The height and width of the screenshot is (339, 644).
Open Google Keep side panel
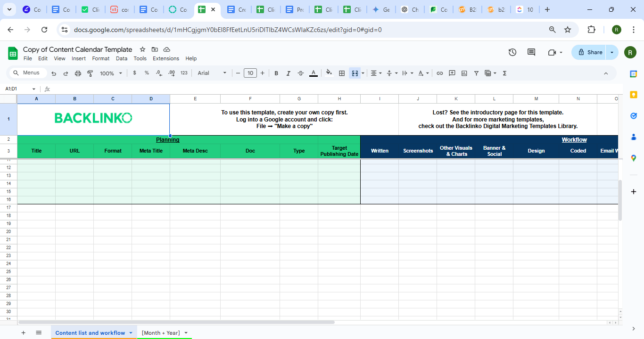(x=634, y=95)
